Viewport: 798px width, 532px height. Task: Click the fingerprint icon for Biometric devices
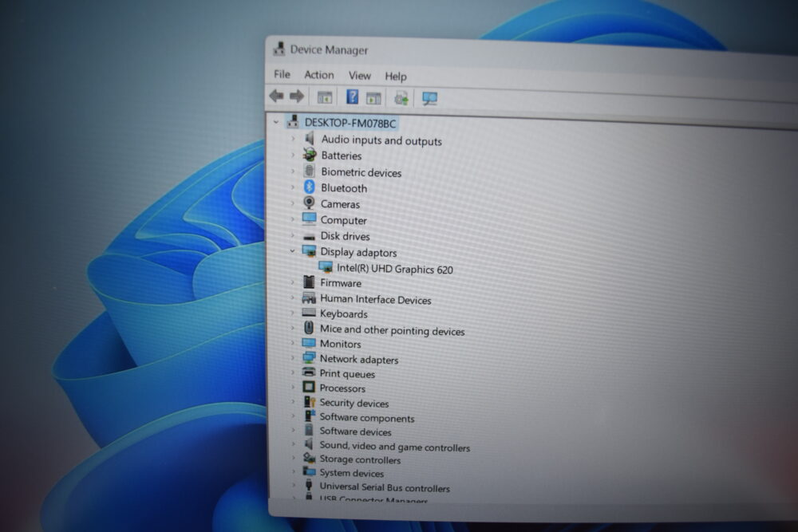[x=309, y=171]
